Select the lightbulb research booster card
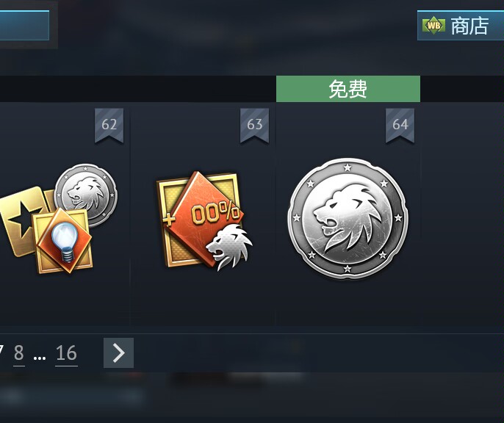The image size is (504, 423). pyautogui.click(x=63, y=241)
